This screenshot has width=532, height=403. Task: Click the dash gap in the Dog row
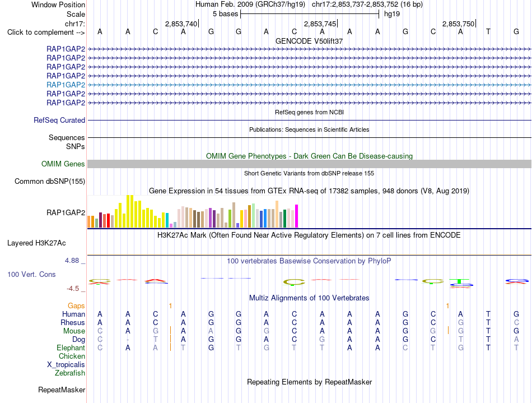(128, 340)
